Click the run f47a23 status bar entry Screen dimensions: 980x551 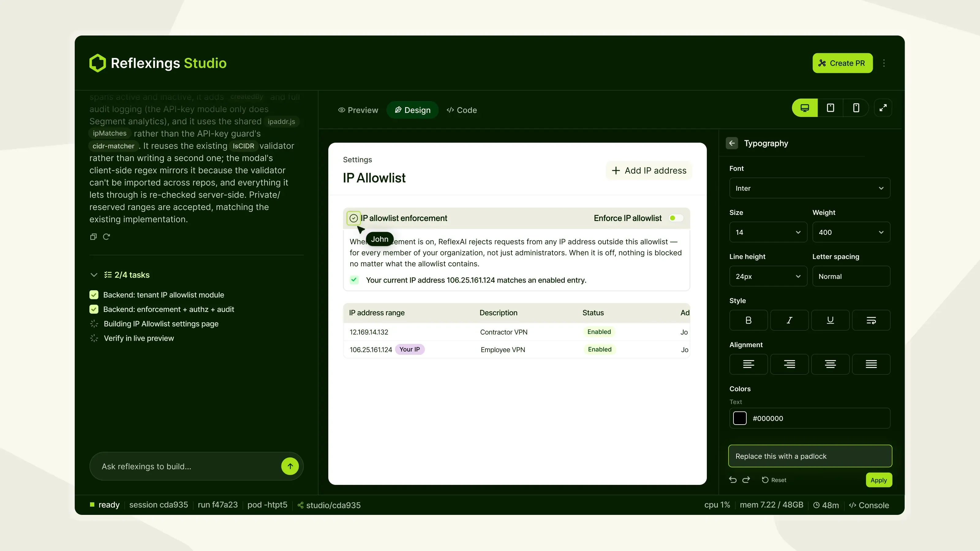218,505
